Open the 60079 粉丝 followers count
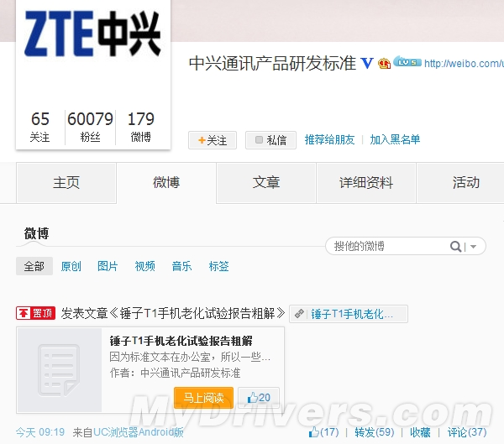504x444 pixels. [x=90, y=127]
